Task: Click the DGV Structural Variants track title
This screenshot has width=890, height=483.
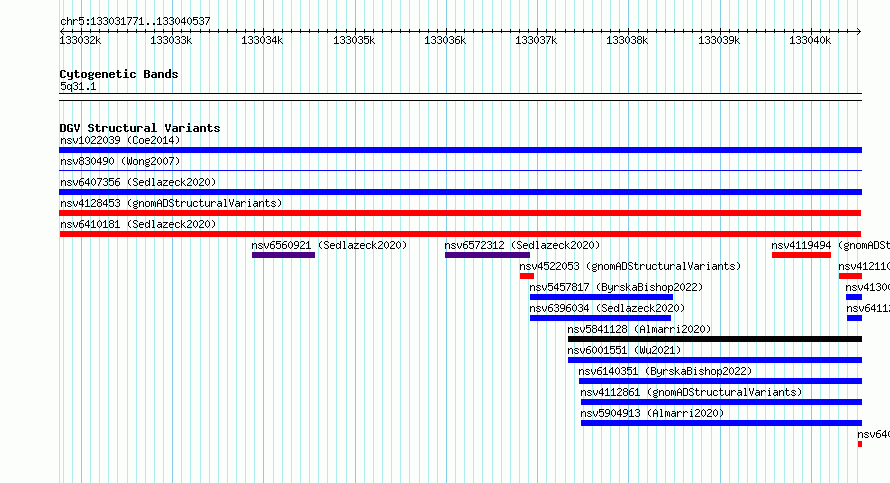Action: [140, 128]
